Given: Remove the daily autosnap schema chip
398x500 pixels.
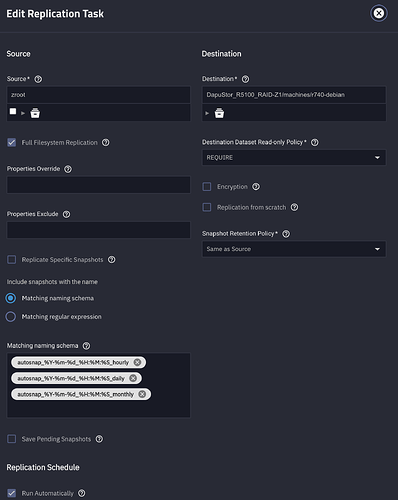Looking at the screenshot, I should pyautogui.click(x=133, y=378).
